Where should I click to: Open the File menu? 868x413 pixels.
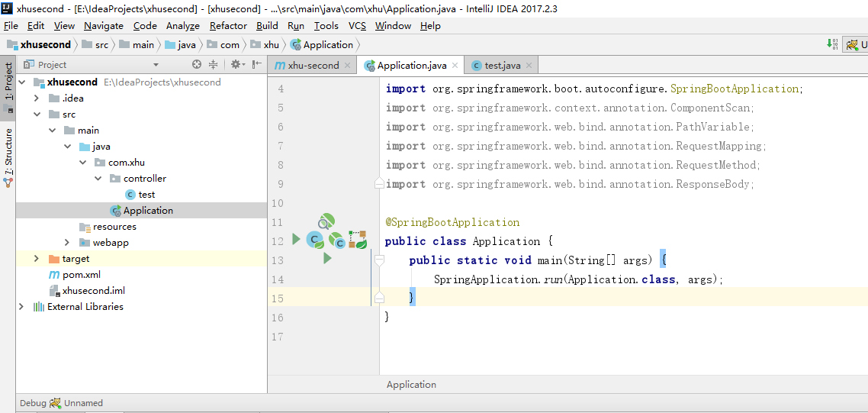(11, 26)
